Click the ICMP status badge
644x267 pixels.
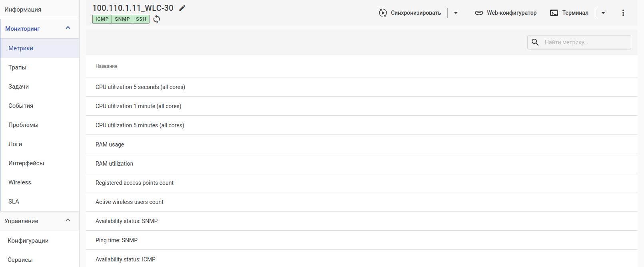coord(102,19)
